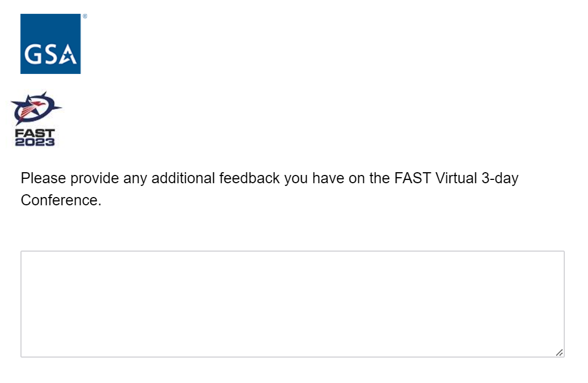
Task: Click the registered trademark symbol beside GSA
Action: click(x=84, y=17)
